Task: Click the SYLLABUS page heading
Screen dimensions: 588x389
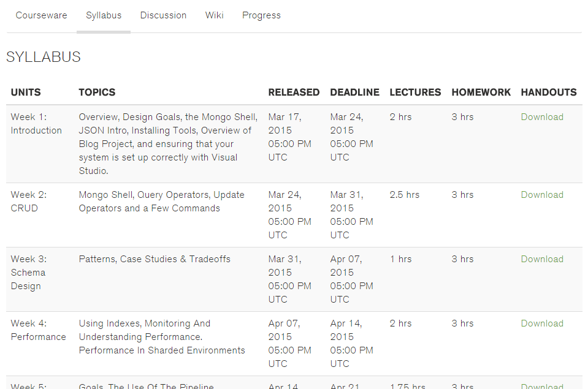Action: (x=43, y=56)
